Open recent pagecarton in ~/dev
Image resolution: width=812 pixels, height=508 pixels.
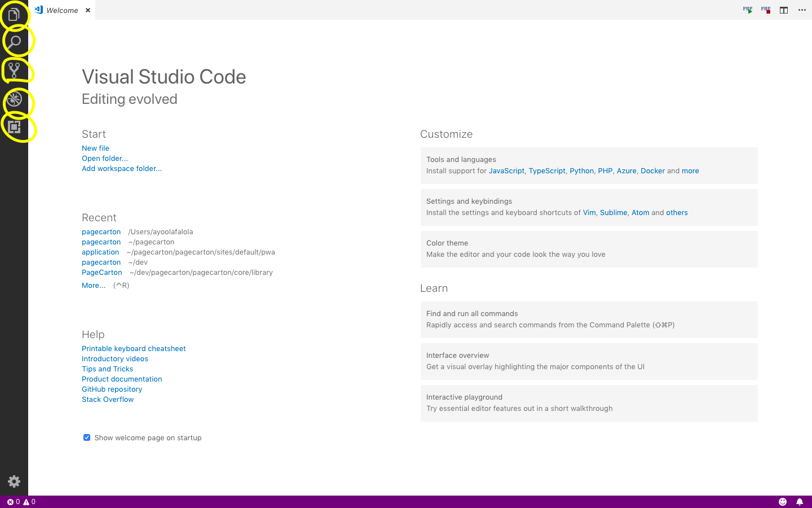[x=101, y=262]
